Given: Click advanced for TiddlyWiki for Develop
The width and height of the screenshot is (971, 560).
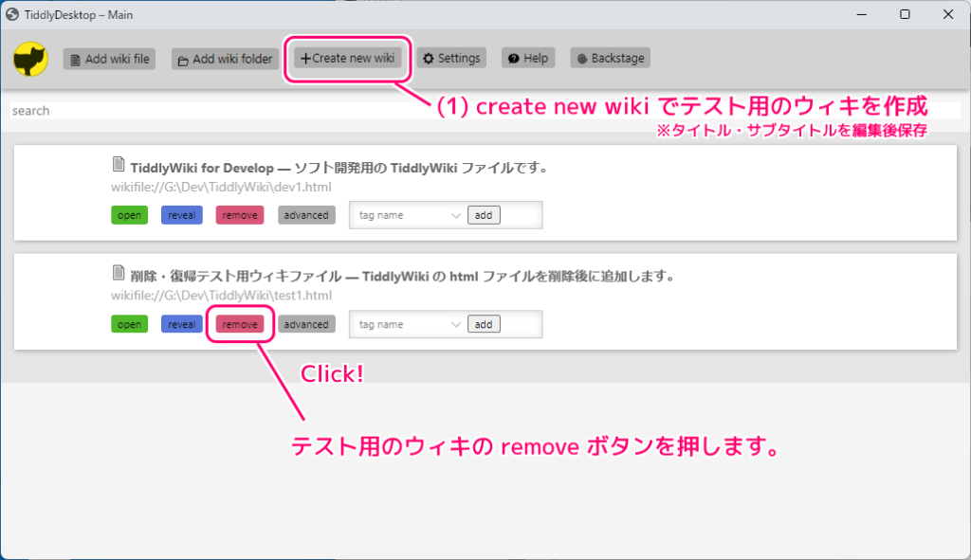Looking at the screenshot, I should (x=305, y=214).
